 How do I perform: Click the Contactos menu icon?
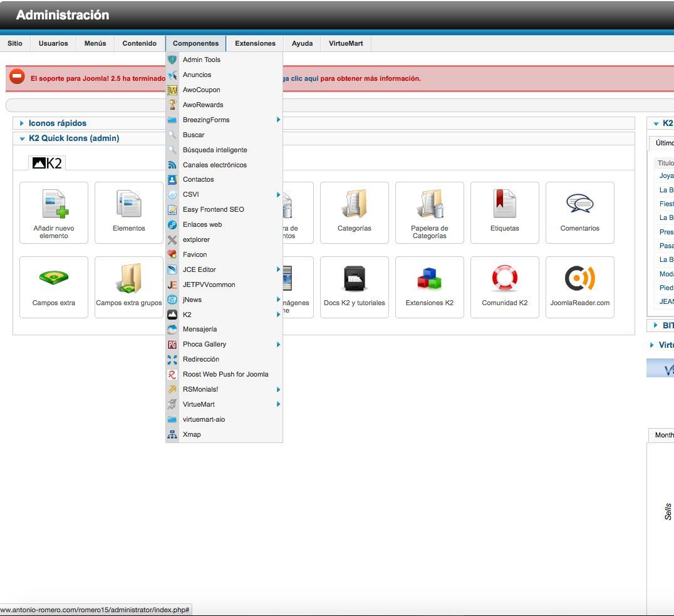pyautogui.click(x=172, y=179)
